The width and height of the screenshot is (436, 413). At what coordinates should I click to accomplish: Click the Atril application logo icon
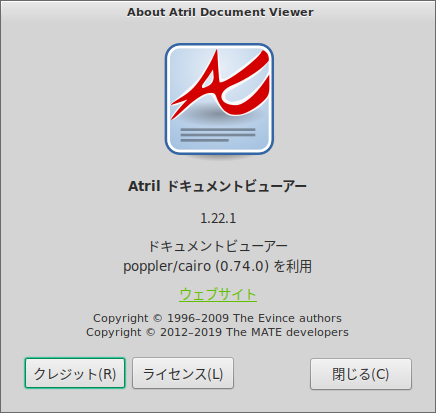(x=219, y=99)
